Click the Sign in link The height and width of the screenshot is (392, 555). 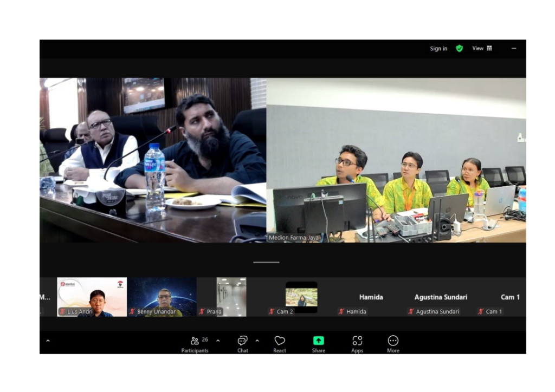tap(438, 48)
